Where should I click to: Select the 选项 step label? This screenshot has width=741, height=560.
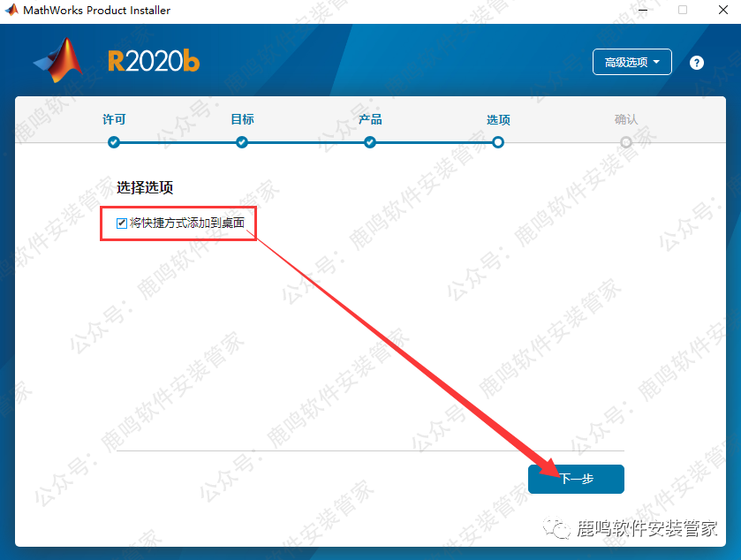point(498,120)
